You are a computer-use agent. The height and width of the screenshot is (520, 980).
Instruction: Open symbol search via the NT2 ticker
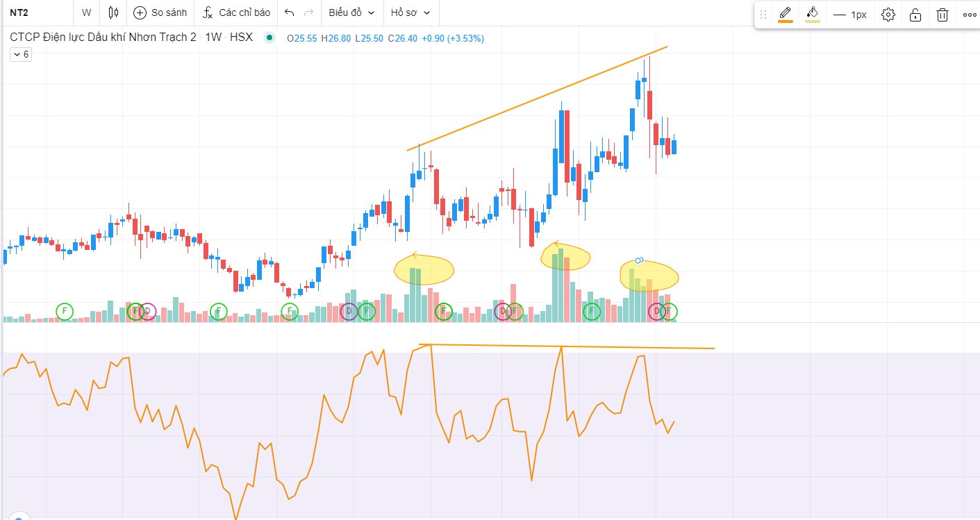[19, 12]
